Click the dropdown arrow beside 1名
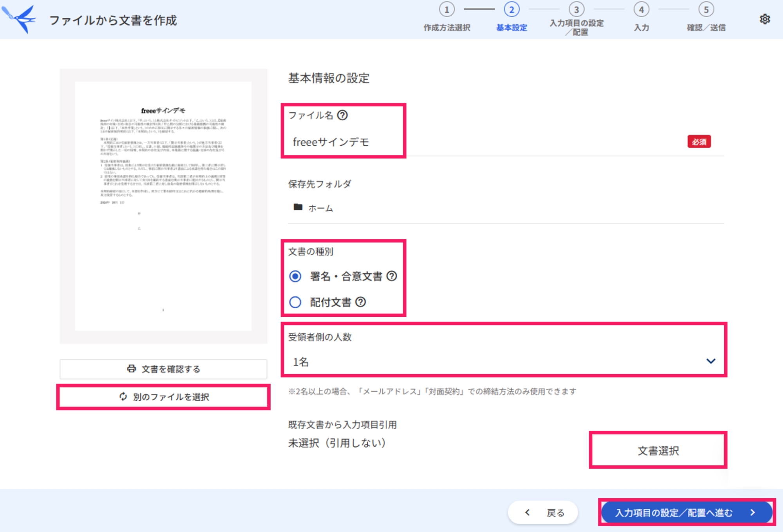783x532 pixels. click(711, 361)
